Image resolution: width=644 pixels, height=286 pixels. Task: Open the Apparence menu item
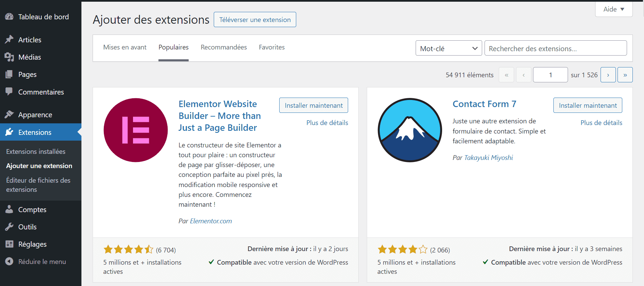coord(41,115)
